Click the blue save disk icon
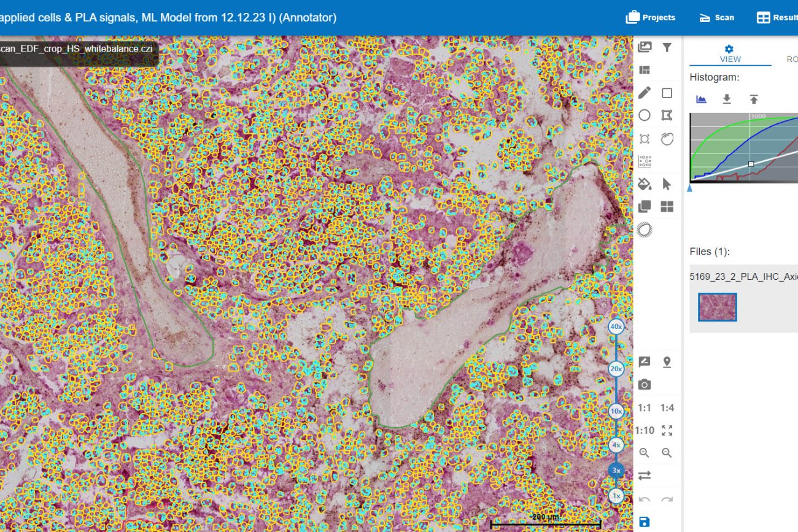The width and height of the screenshot is (798, 532). 644,522
